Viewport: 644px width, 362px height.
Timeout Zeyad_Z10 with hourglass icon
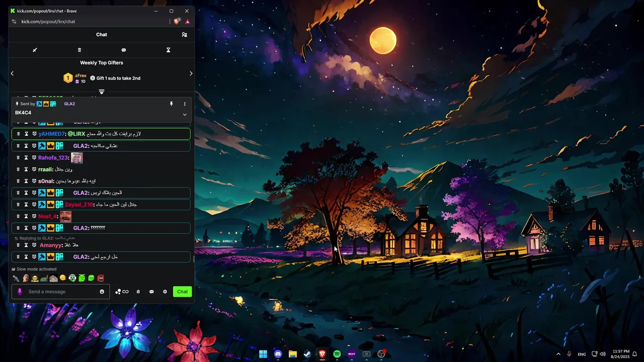(26, 205)
